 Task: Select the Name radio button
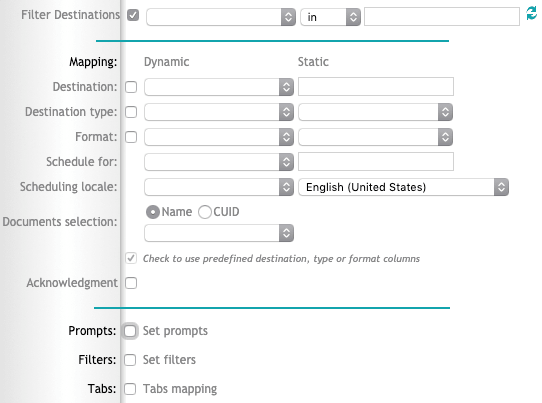(153, 212)
